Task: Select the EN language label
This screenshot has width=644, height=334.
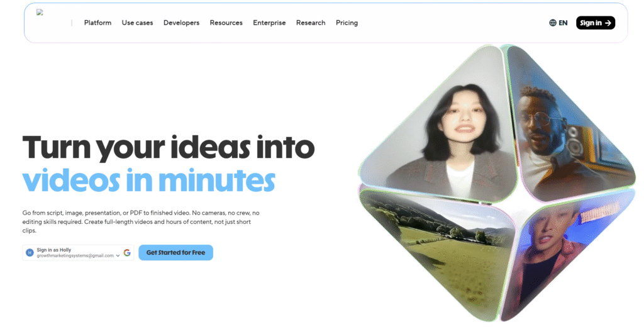Action: pyautogui.click(x=563, y=23)
